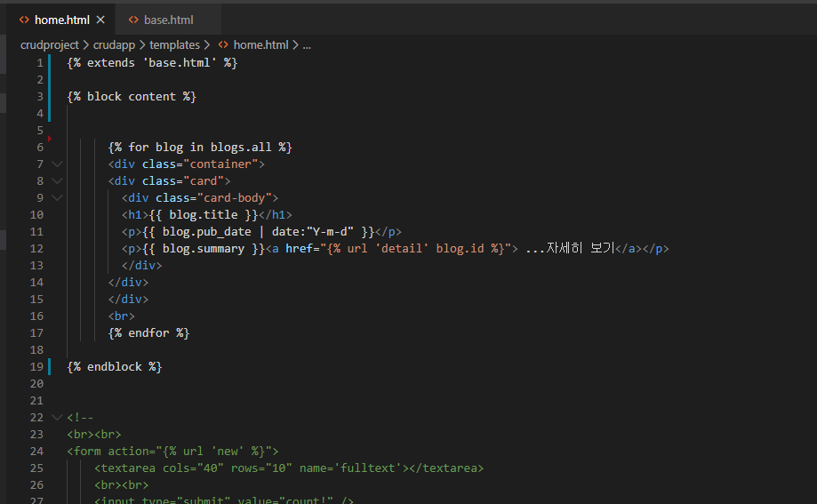Click "blog.title" on line 10
Screen dimensions: 817x504
coord(204,215)
